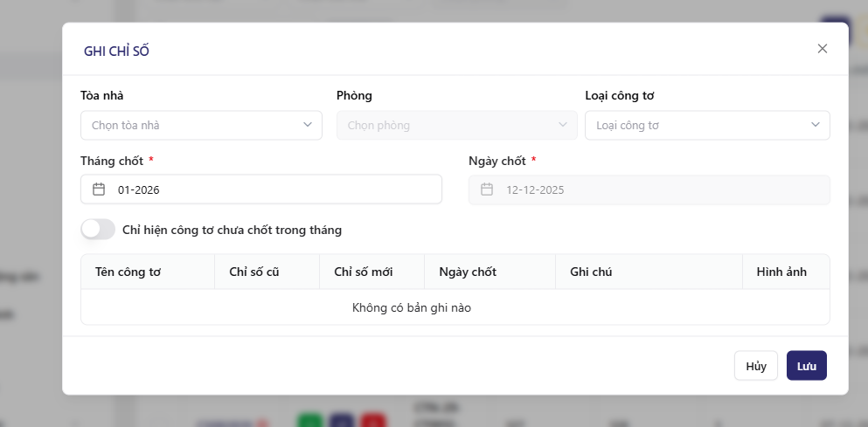Click the label text Chỉ hiện công tơ chưa chốt trong tháng

pyautogui.click(x=232, y=231)
